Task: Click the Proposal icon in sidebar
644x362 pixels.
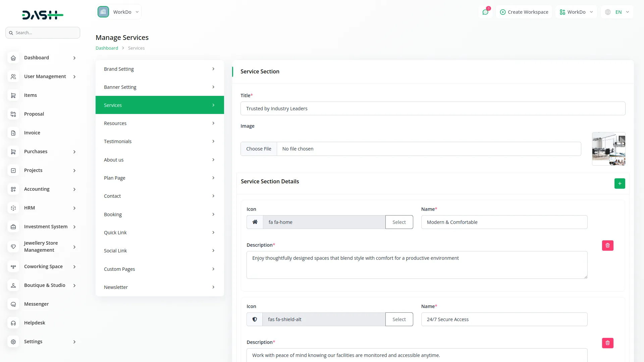Action: [13, 114]
